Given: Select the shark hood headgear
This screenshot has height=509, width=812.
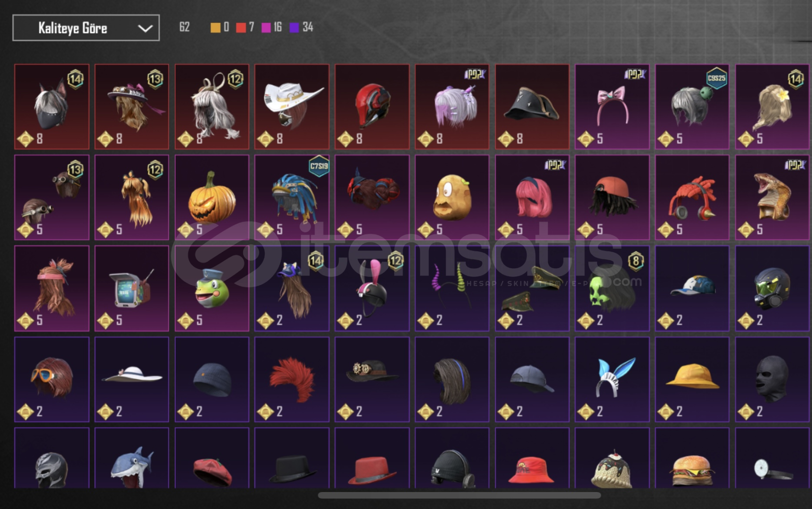Looking at the screenshot, I should coord(131,458).
